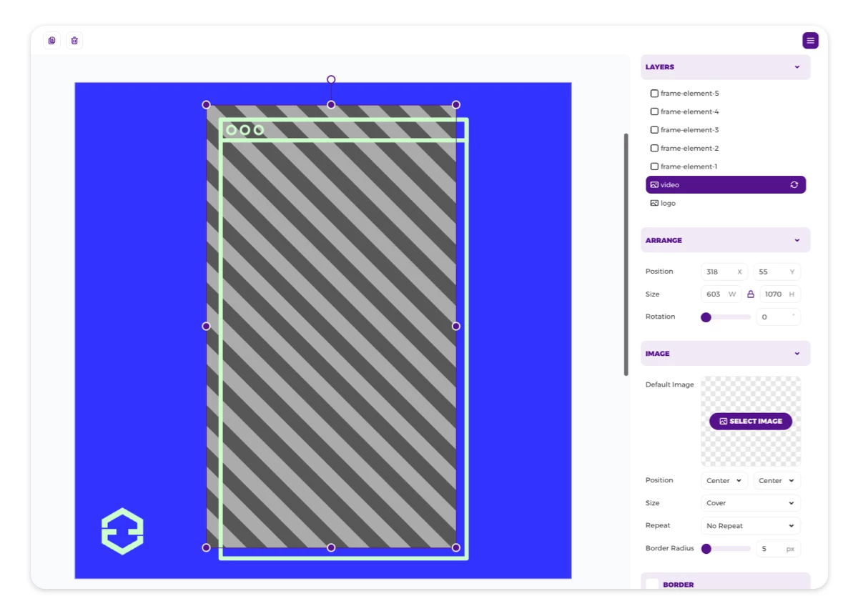858x616 pixels.
Task: Click the duplicate element icon in top toolbar
Action: click(x=51, y=41)
